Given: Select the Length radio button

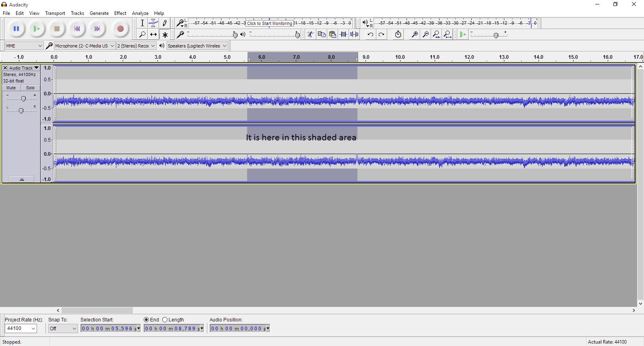Looking at the screenshot, I should coord(165,320).
